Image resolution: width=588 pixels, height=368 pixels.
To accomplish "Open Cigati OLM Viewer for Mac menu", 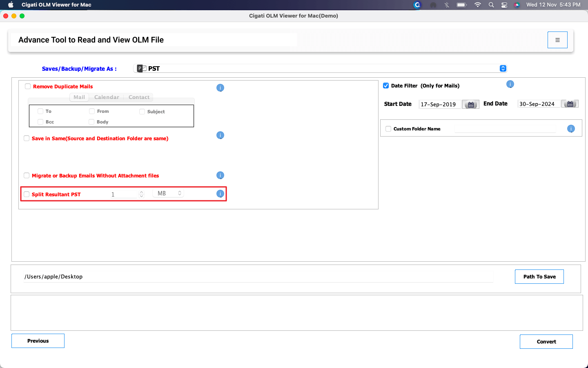I will tap(56, 5).
